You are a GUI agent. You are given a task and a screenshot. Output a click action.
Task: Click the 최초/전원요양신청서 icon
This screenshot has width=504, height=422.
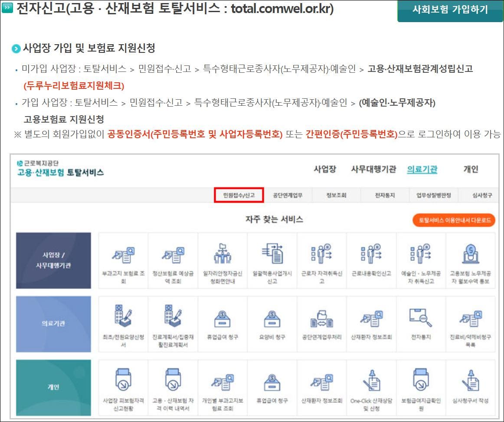tap(471, 260)
